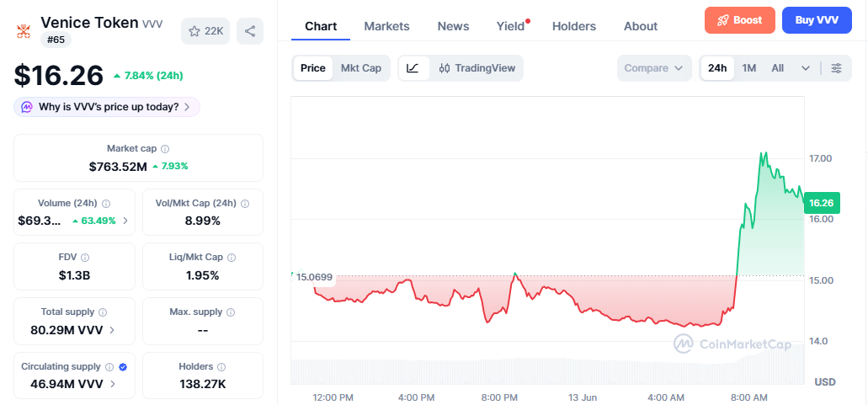Click the Boost button

739,20
